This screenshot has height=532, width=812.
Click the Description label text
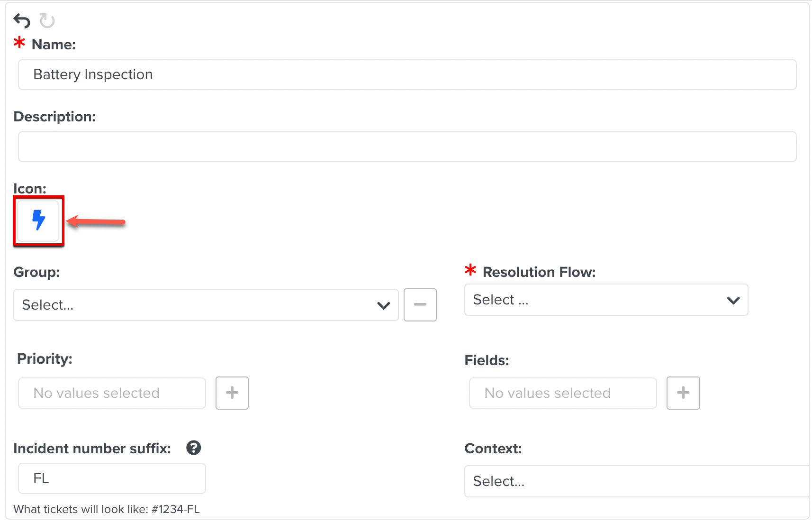click(54, 117)
